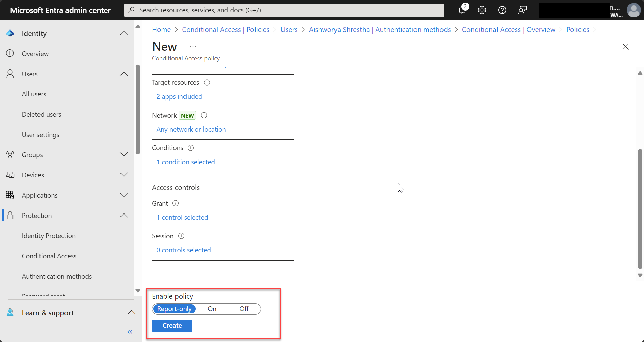The image size is (644, 342).
Task: Go to Home breadcrumb
Action: click(161, 30)
